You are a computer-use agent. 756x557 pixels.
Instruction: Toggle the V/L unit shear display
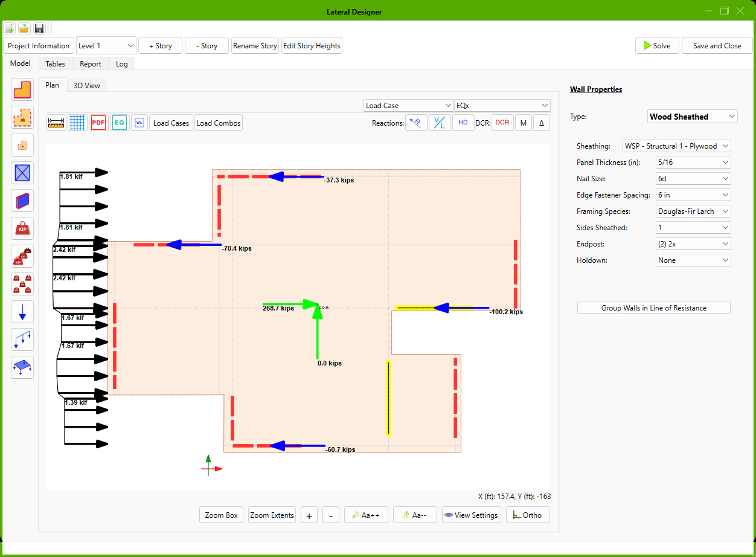[x=440, y=123]
